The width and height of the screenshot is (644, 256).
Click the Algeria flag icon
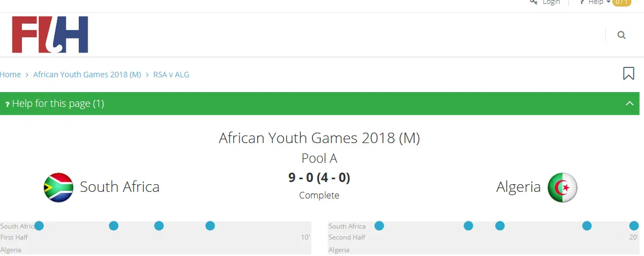(x=562, y=187)
